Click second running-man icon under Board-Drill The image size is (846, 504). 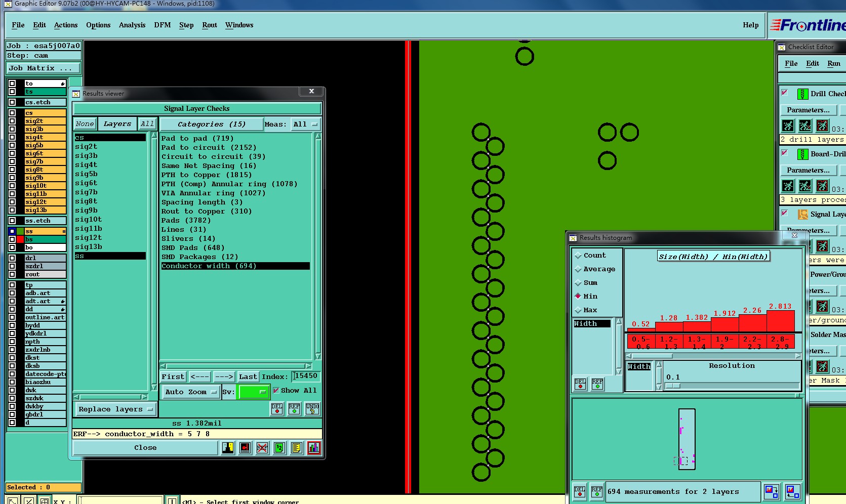[805, 186]
